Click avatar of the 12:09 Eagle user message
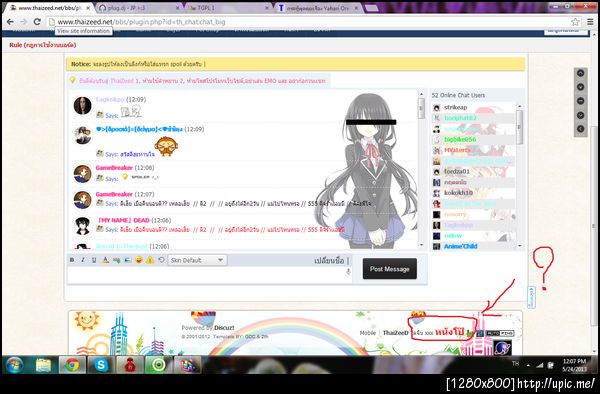Screen dimensions: 600x394 [x=83, y=106]
